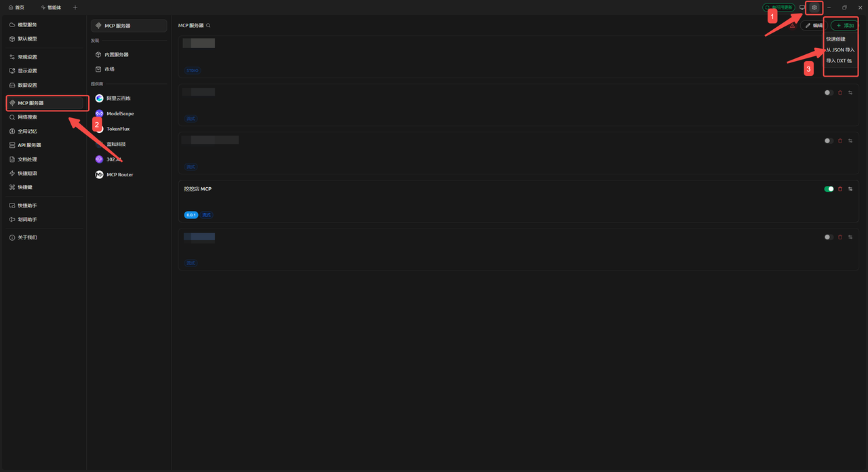Open the settings gear icon in title bar
The height and width of the screenshot is (472, 868).
(814, 7)
